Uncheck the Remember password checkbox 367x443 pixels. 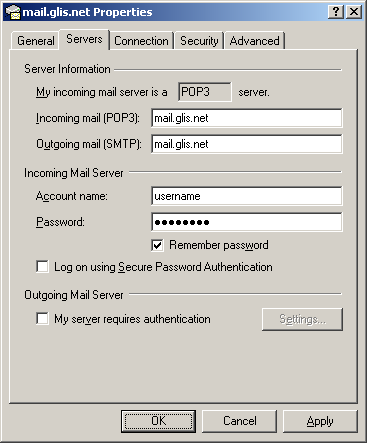pyautogui.click(x=157, y=245)
